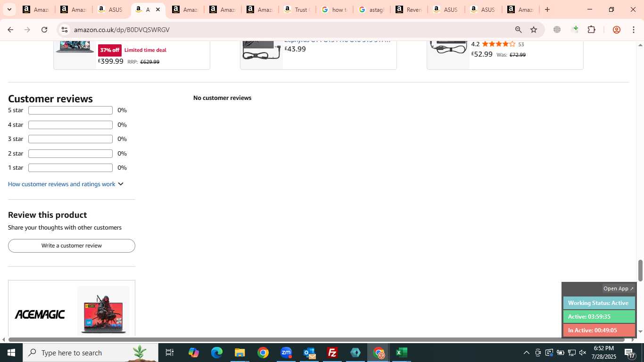The height and width of the screenshot is (362, 644).
Task: Click the '37% off' deal badge
Action: point(110,50)
